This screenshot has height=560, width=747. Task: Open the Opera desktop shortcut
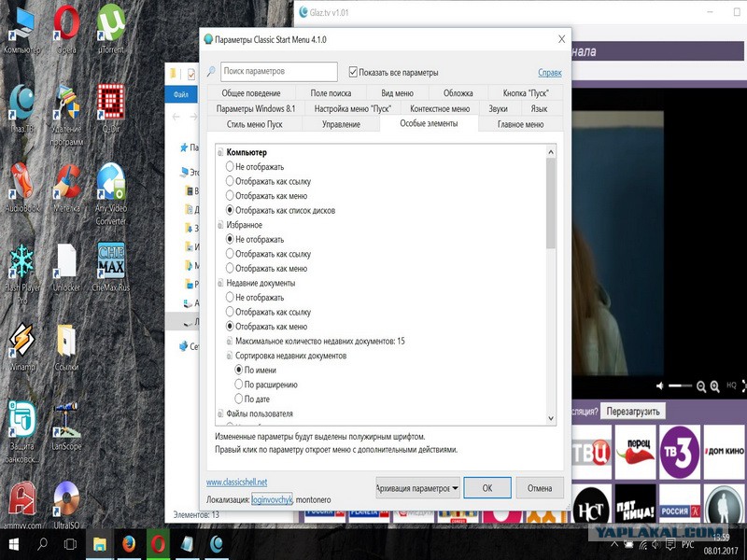pos(66,30)
